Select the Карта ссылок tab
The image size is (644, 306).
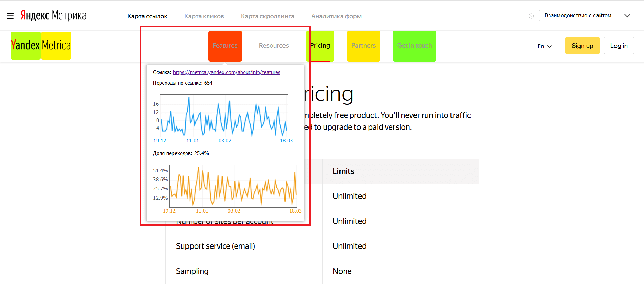click(147, 16)
